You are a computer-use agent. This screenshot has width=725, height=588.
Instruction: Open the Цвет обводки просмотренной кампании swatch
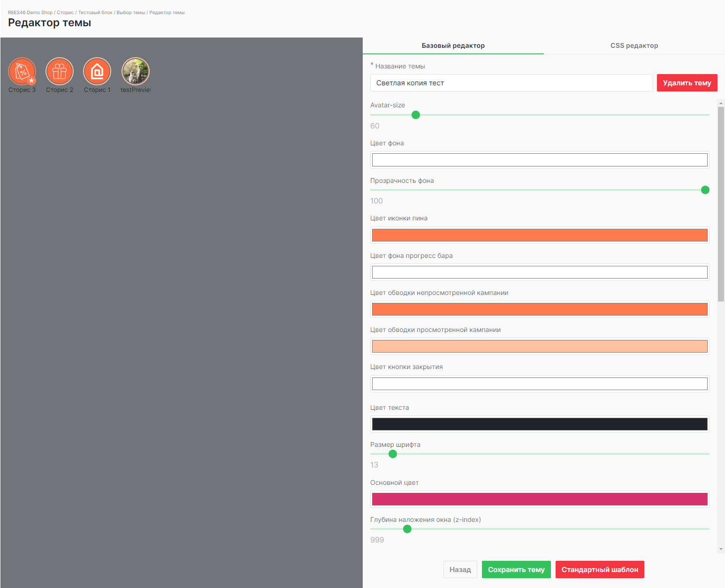(539, 347)
